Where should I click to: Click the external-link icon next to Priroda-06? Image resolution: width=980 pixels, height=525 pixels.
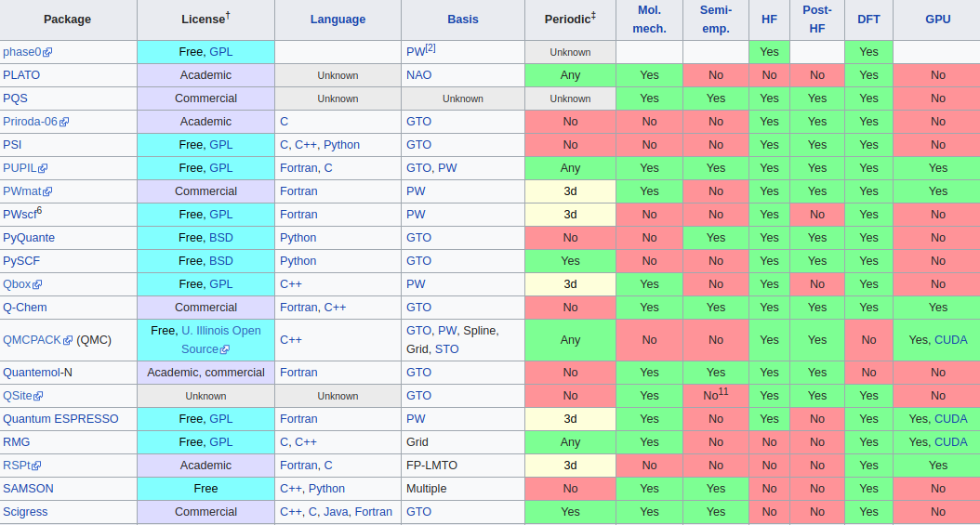pyautogui.click(x=64, y=122)
